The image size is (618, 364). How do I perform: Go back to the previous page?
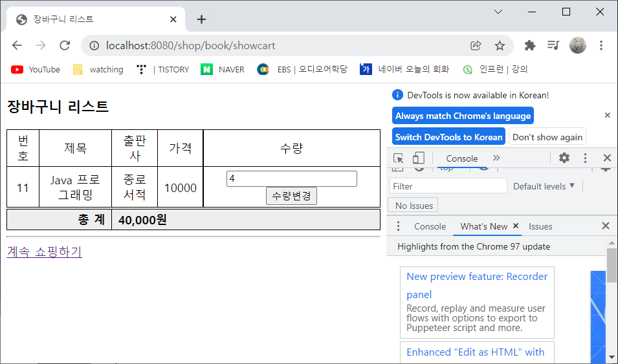(17, 46)
